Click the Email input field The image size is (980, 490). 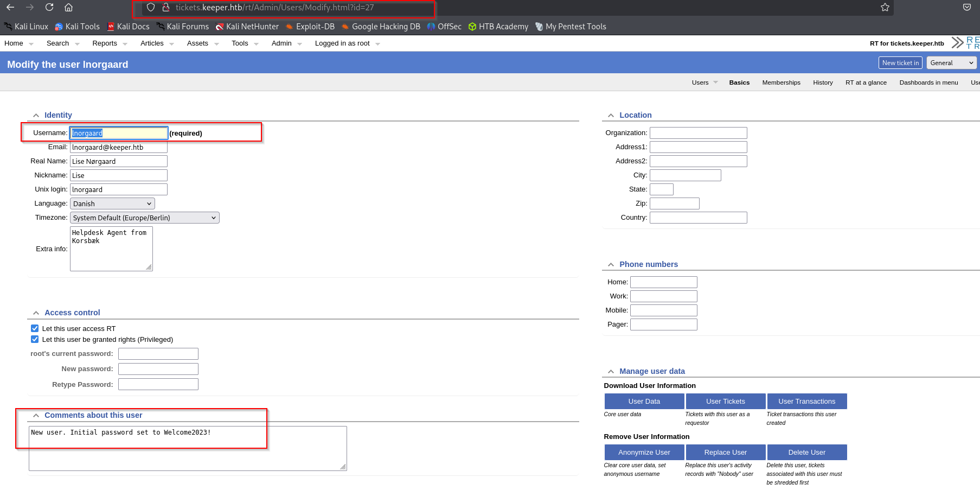(x=119, y=147)
